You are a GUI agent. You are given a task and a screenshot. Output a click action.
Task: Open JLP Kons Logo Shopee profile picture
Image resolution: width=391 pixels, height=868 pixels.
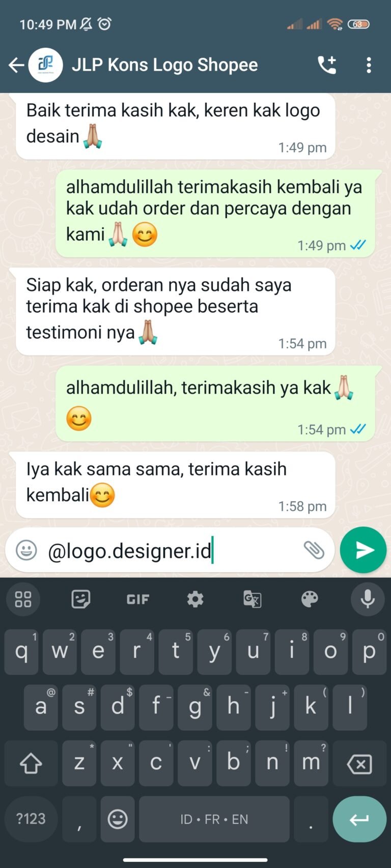pos(46,65)
